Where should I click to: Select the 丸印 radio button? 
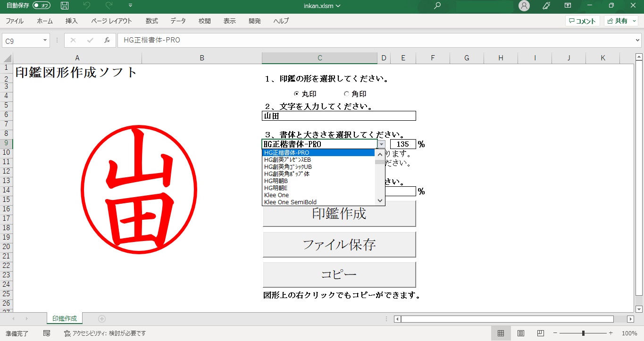click(x=296, y=94)
